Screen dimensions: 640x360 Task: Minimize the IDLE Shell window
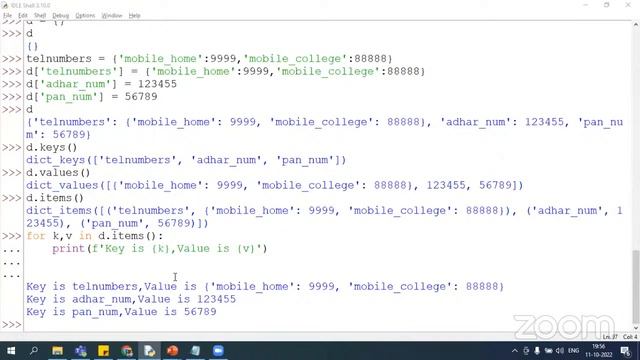pyautogui.click(x=586, y=5)
